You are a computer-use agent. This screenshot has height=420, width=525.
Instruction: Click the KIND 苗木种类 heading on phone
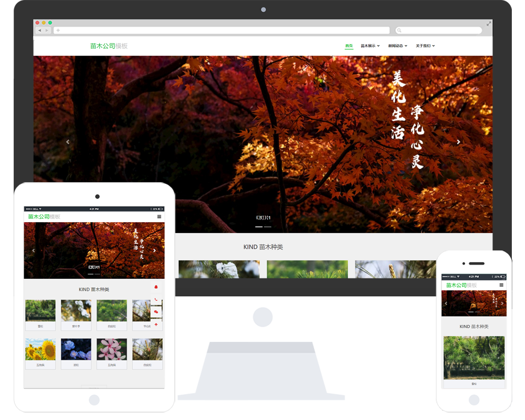[x=474, y=327]
